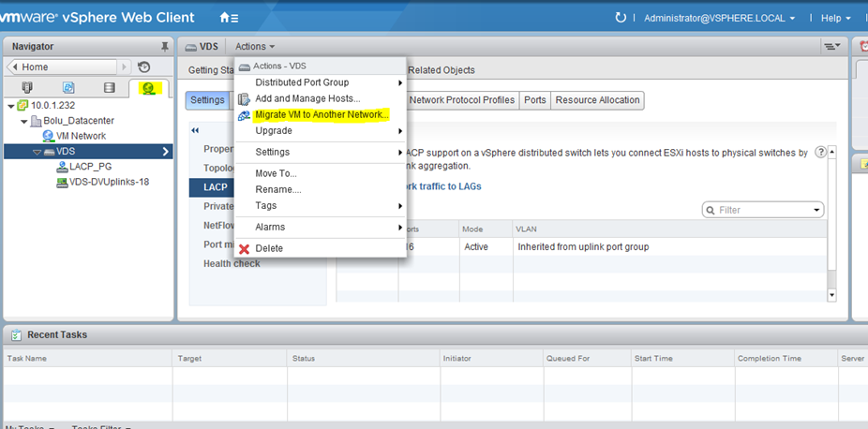Open Administrator@VSPHERE.LOCAL user menu
Image resolution: width=868 pixels, height=429 pixels.
click(x=720, y=18)
